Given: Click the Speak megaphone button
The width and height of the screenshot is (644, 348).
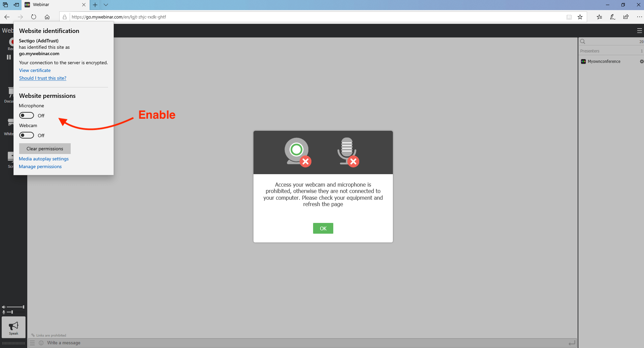Looking at the screenshot, I should pyautogui.click(x=13, y=327).
